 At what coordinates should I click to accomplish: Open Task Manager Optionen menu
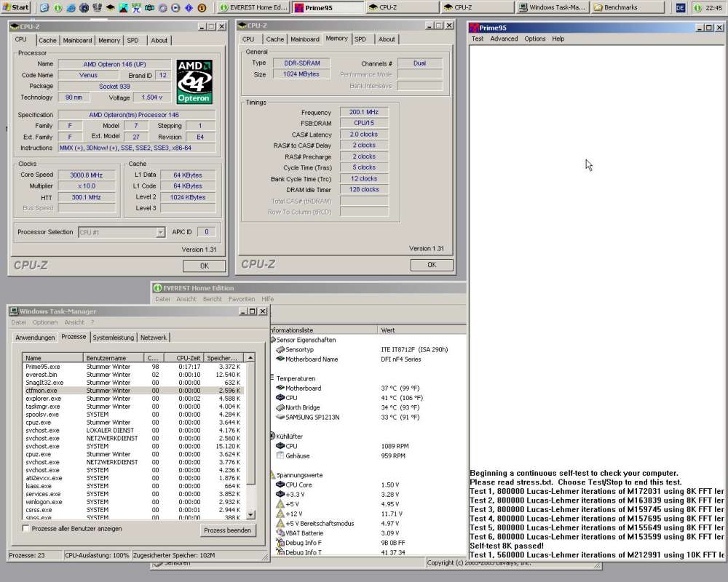tap(45, 322)
